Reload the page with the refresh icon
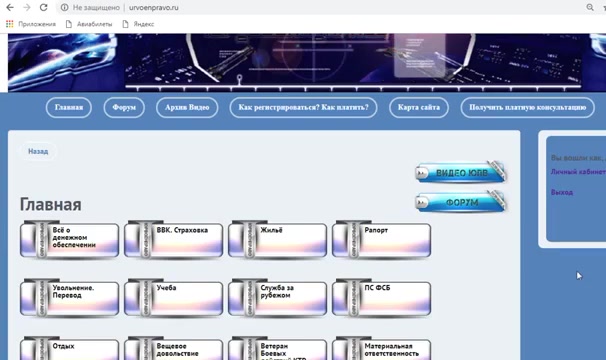The height and width of the screenshot is (360, 606). pos(44,7)
